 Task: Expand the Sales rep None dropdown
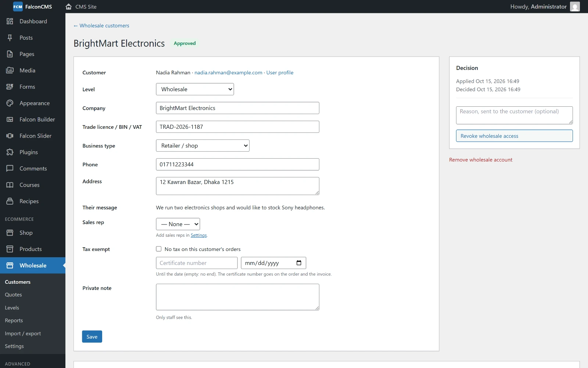pos(178,224)
